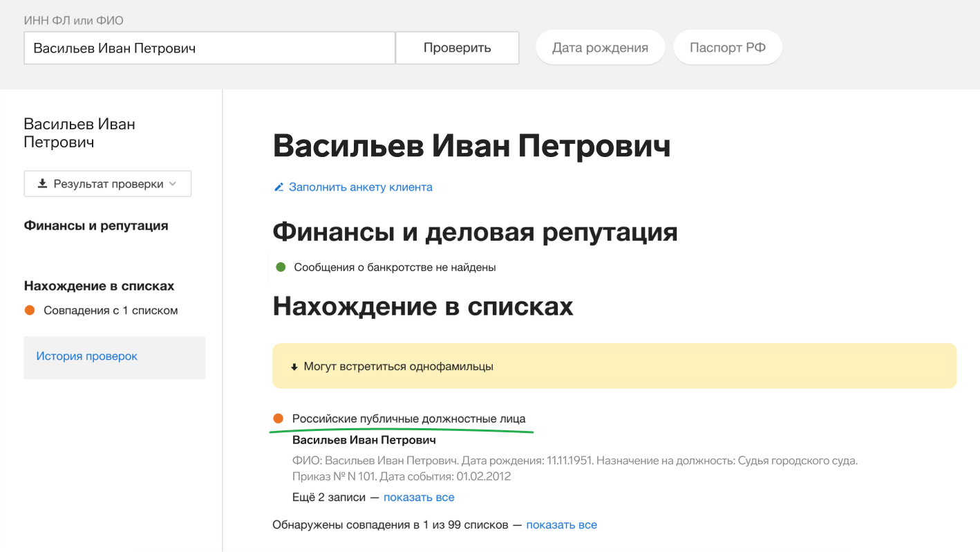Open the Результат проверки dropdown
The width and height of the screenshot is (980, 552).
pos(108,184)
